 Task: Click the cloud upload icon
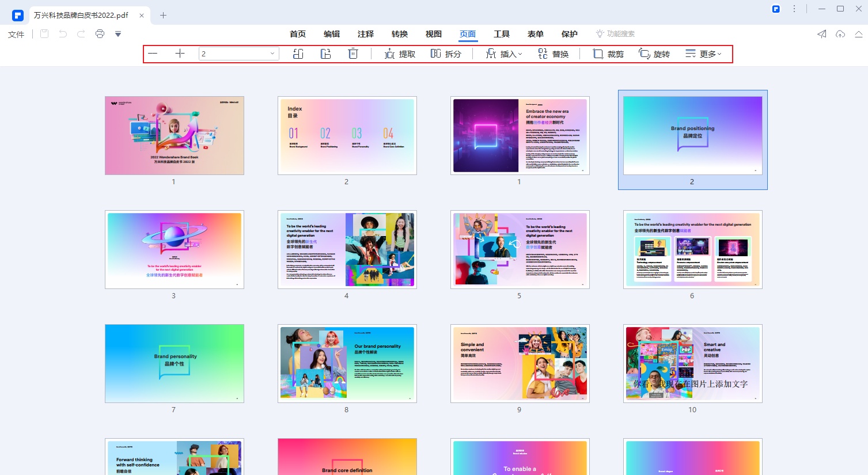point(840,34)
